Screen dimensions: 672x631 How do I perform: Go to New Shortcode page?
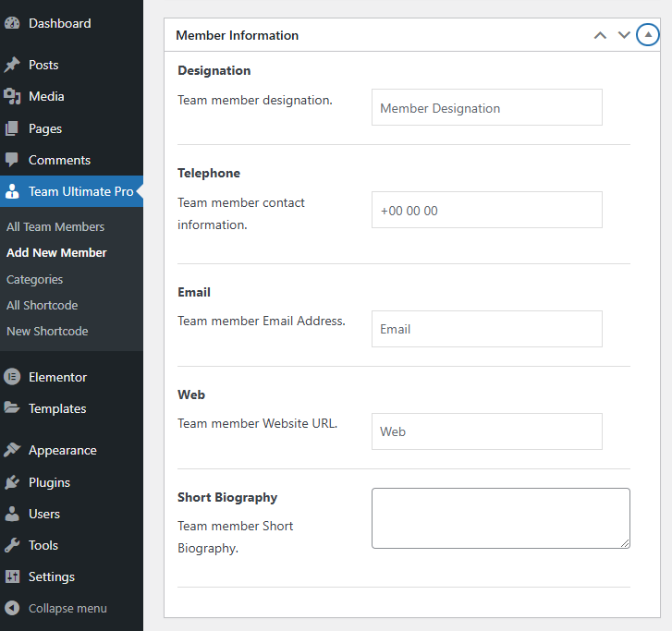[x=47, y=331]
